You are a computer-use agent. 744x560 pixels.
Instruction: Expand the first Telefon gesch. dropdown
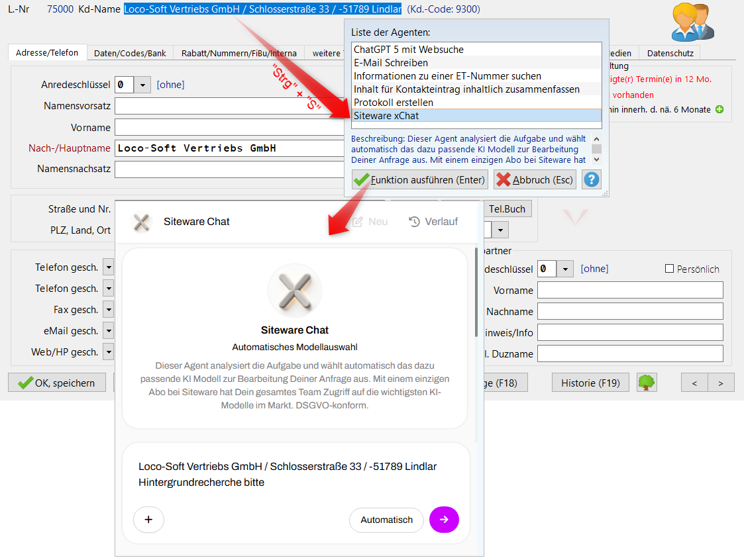107,267
